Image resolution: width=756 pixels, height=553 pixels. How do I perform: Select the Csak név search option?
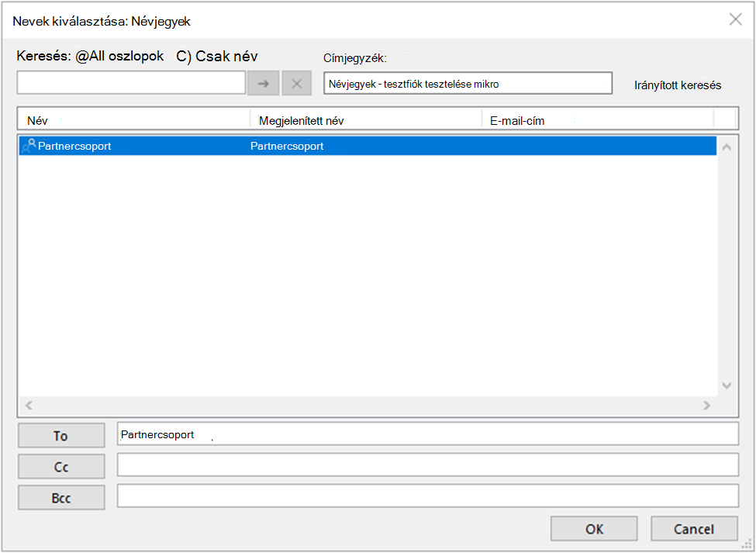[x=216, y=57]
